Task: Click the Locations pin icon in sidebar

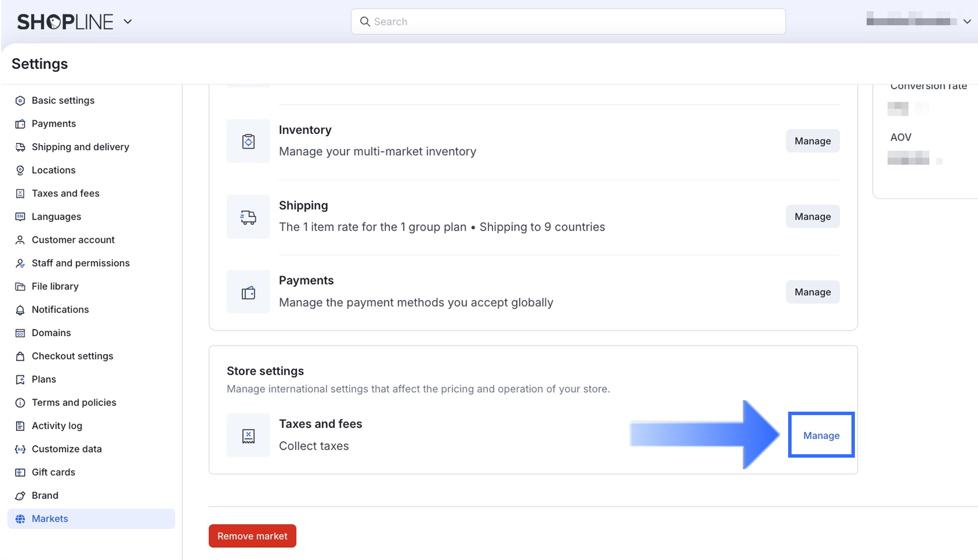Action: pos(20,170)
